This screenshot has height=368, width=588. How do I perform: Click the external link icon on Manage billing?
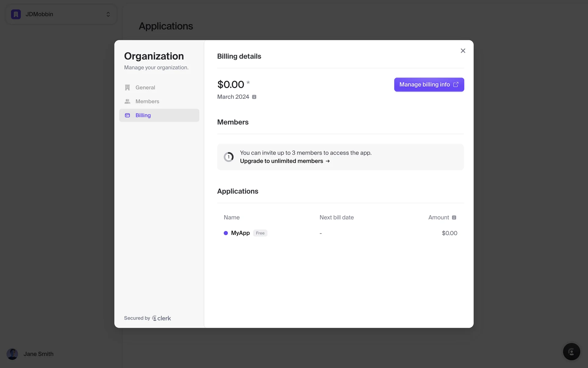tap(456, 85)
